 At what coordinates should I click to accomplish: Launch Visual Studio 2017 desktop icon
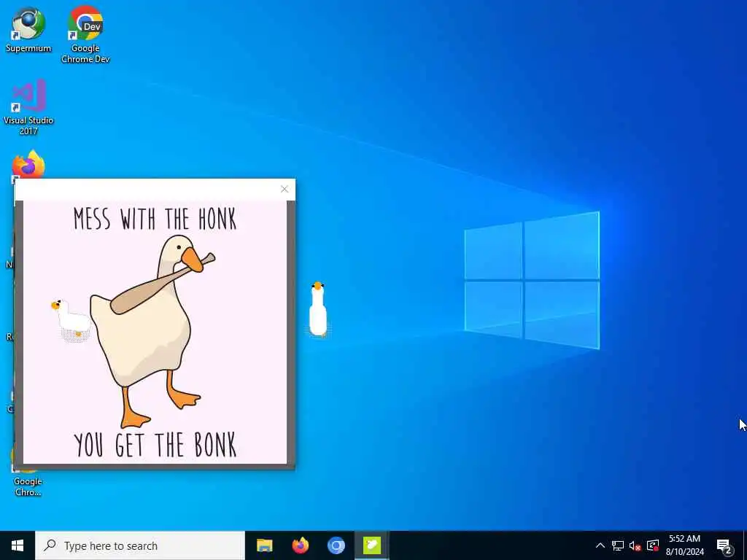pos(28,108)
